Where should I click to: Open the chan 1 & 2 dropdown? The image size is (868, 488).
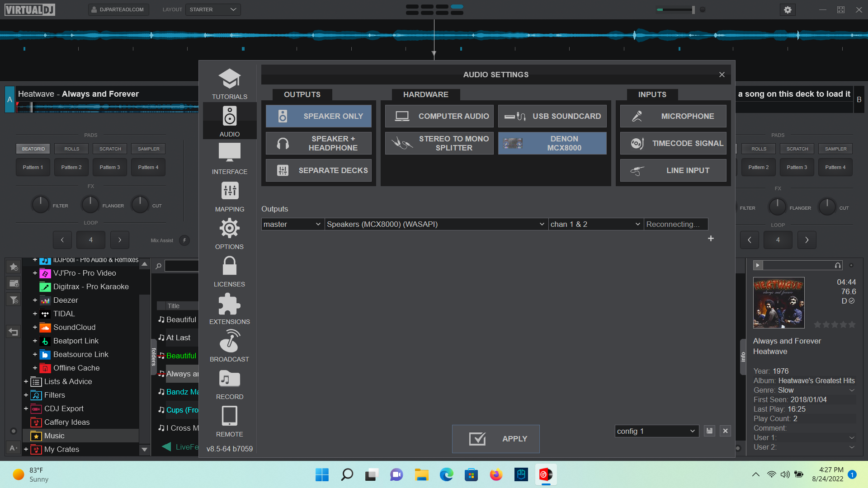click(595, 224)
